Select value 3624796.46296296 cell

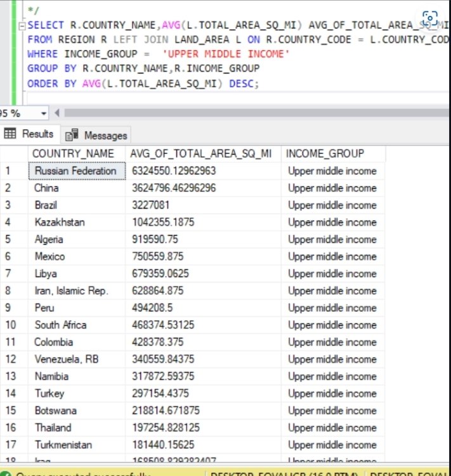[x=203, y=188]
